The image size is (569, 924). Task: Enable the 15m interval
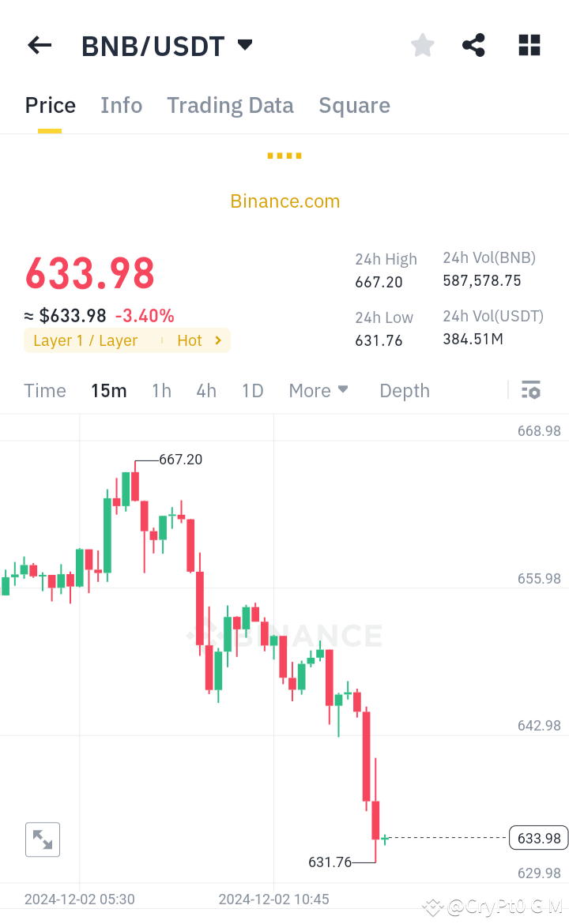pyautogui.click(x=108, y=390)
